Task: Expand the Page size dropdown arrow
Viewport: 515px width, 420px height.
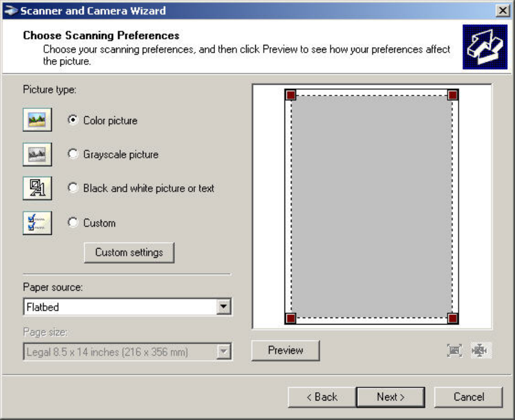Action: pyautogui.click(x=224, y=352)
